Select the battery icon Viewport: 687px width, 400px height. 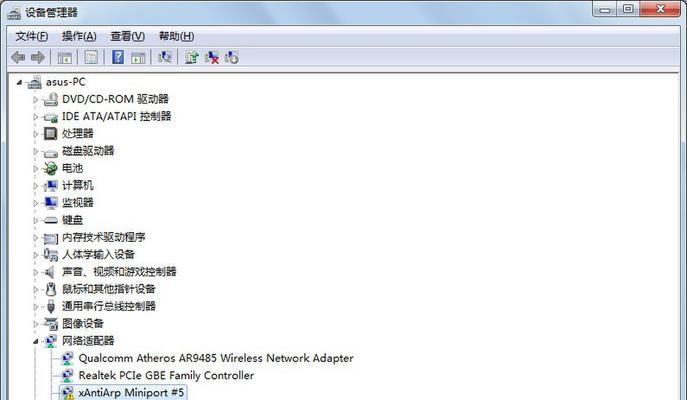(x=50, y=168)
